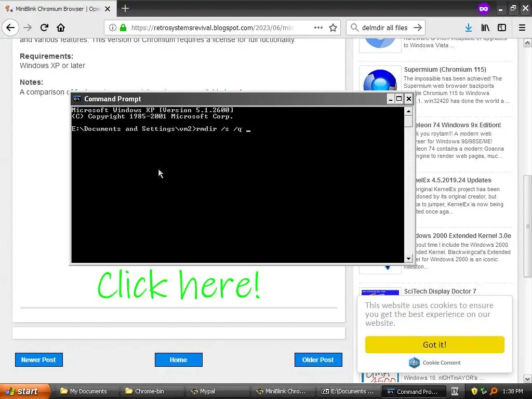Open Supermium (Chromium 115) post link
532x399 pixels.
pyautogui.click(x=445, y=69)
